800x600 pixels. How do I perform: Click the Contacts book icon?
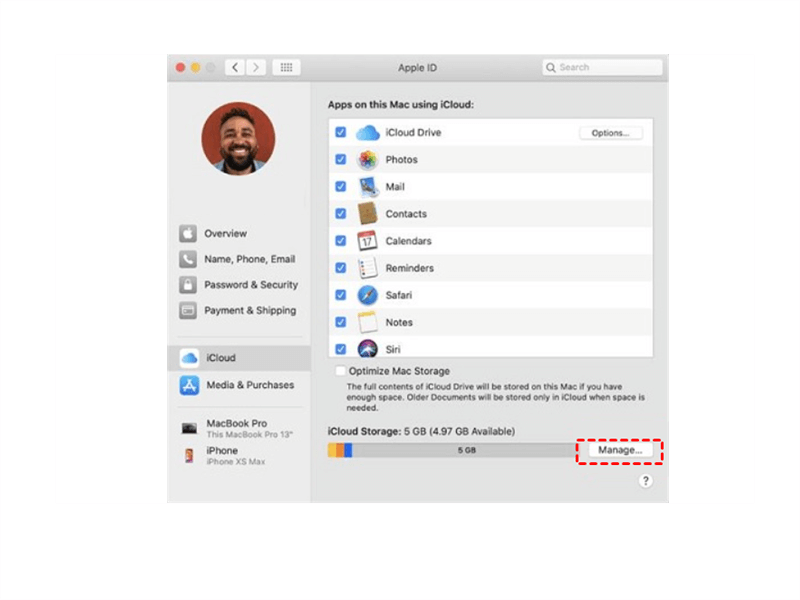tap(367, 214)
